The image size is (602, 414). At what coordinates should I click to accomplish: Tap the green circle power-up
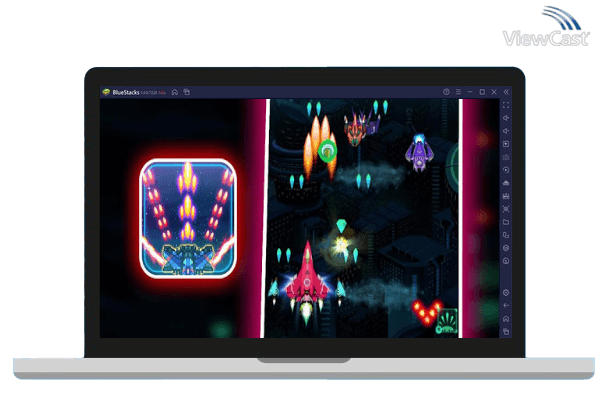pos(327,151)
